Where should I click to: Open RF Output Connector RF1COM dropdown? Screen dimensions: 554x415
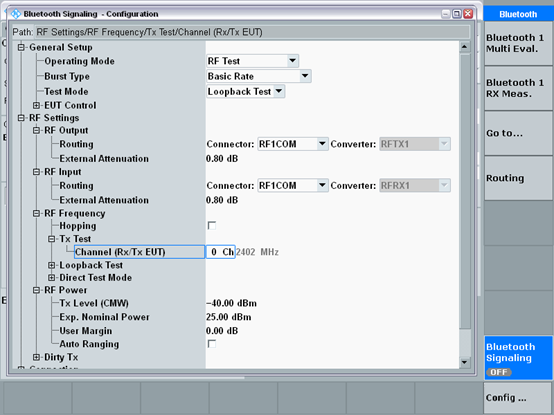tap(322, 144)
